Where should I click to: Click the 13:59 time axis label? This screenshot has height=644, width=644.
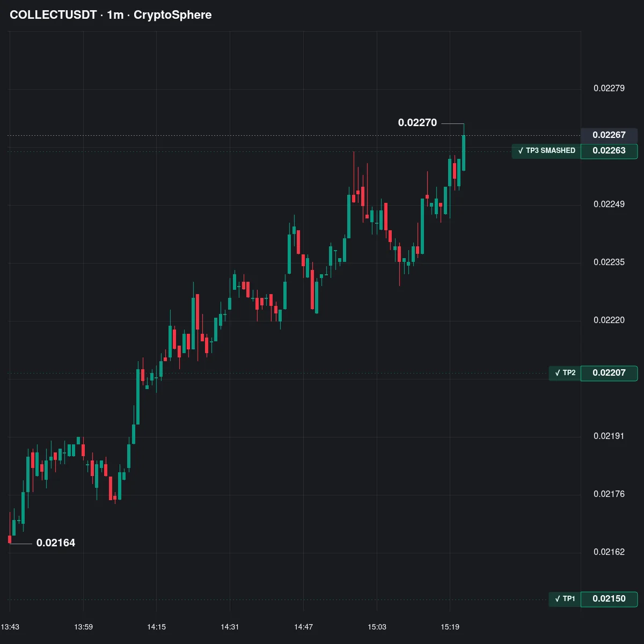pyautogui.click(x=83, y=627)
